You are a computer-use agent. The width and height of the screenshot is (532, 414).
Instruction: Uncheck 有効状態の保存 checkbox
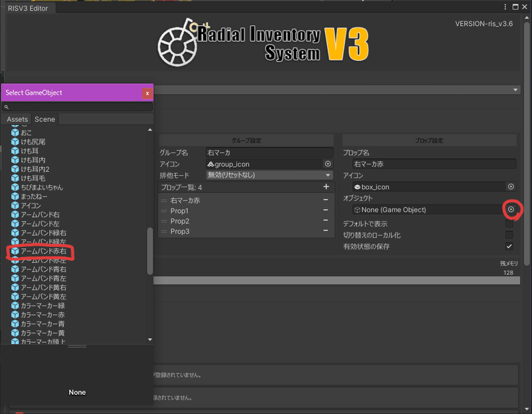click(x=509, y=246)
